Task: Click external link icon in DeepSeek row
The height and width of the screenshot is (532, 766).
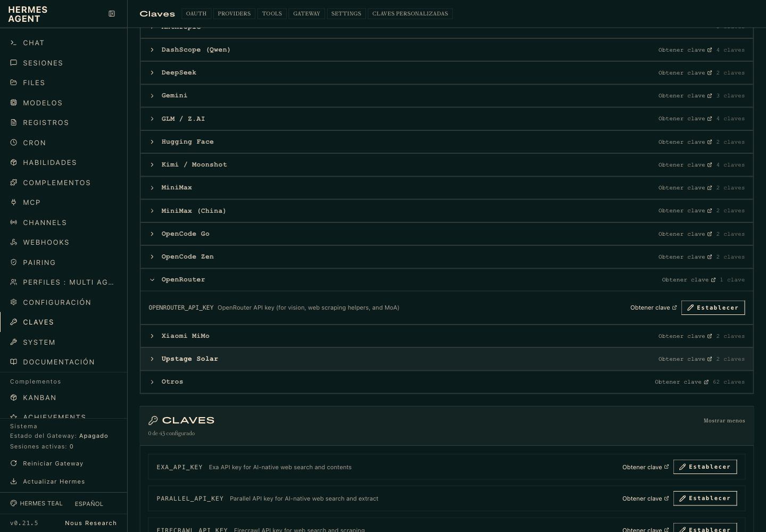Action: pyautogui.click(x=710, y=73)
